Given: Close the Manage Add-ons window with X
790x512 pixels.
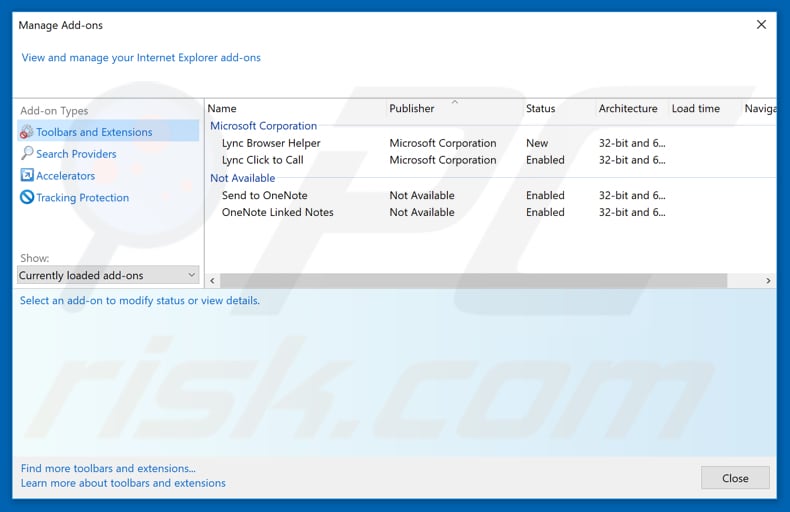Looking at the screenshot, I should point(761,25).
